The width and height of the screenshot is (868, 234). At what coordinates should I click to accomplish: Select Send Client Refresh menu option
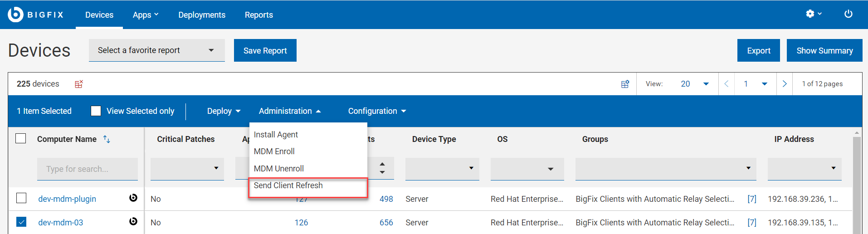tap(288, 185)
